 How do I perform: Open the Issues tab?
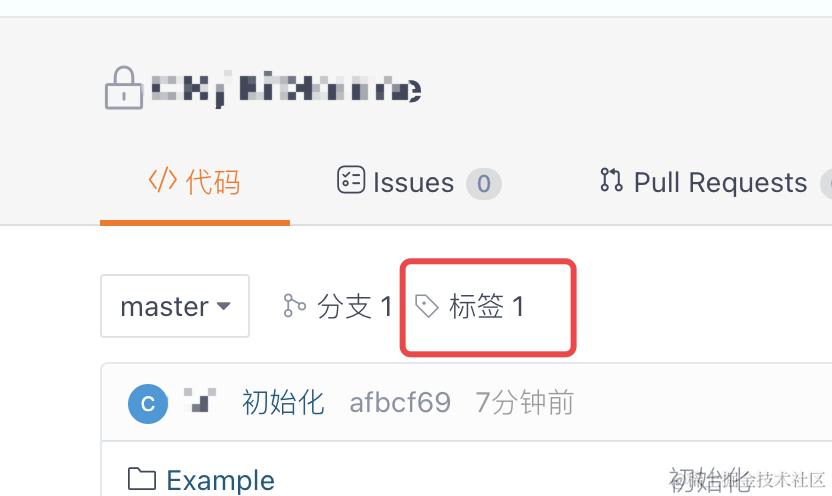[x=419, y=182]
